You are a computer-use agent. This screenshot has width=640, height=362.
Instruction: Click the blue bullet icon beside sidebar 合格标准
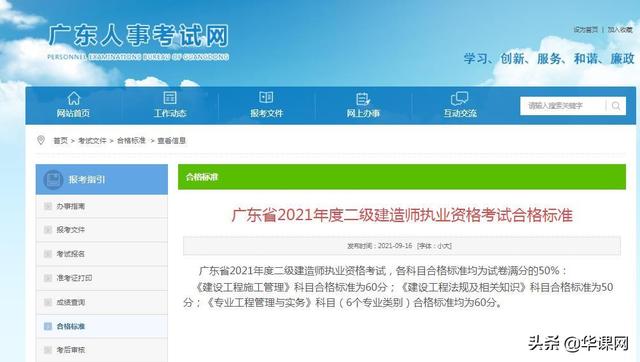(x=48, y=326)
